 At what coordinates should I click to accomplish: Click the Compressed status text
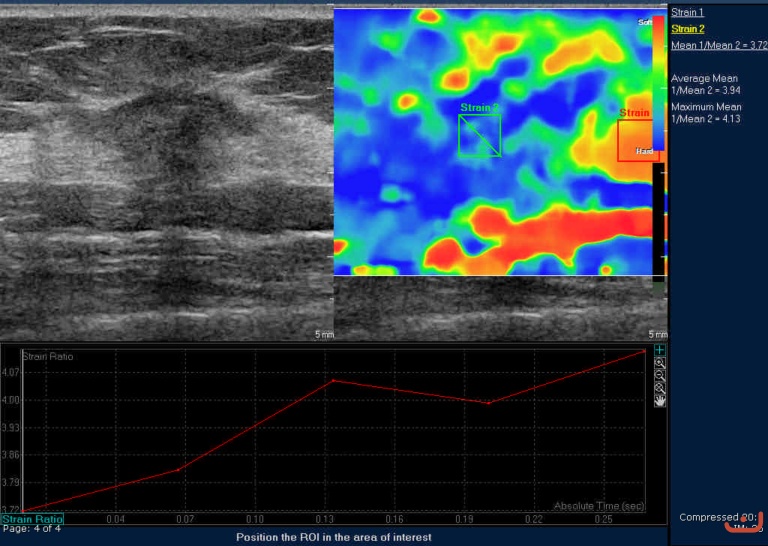[x=713, y=517]
